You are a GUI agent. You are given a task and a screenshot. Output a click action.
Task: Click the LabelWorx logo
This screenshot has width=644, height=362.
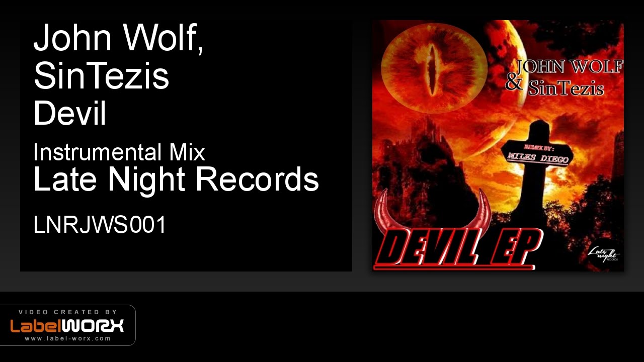click(x=67, y=326)
